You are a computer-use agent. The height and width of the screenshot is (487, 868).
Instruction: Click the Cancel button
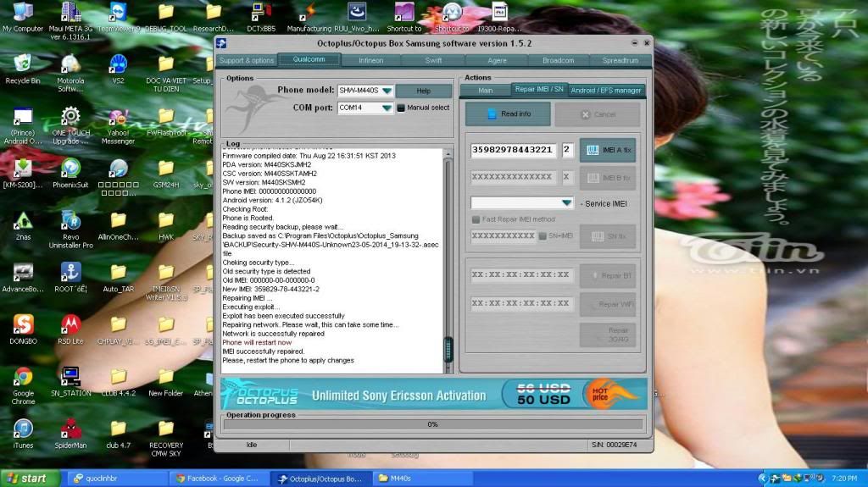598,114
